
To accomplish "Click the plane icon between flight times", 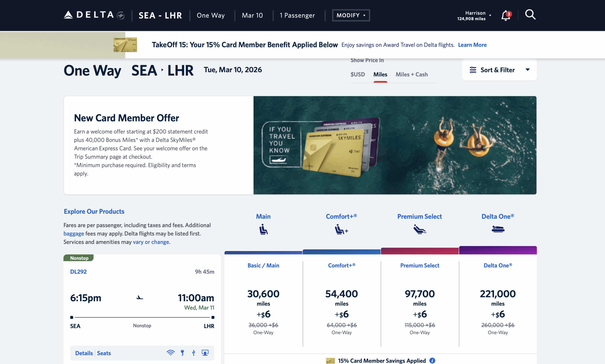I will pos(140,297).
